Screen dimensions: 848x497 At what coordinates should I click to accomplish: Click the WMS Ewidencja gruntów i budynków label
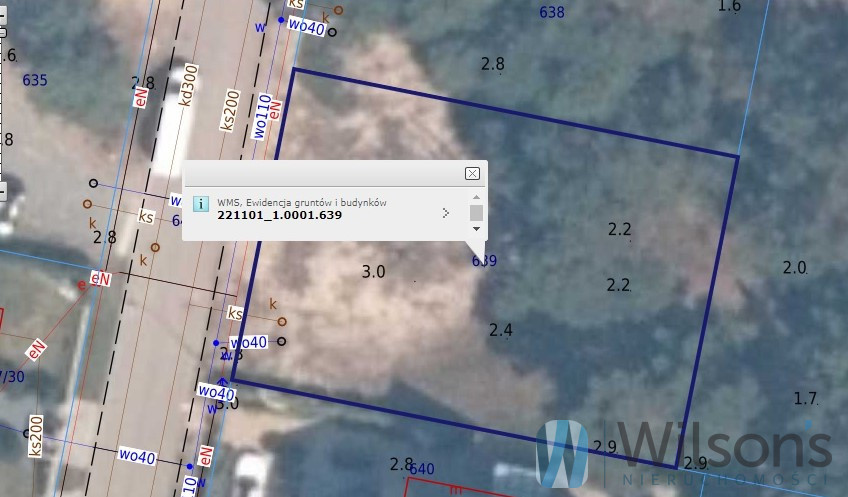click(302, 203)
